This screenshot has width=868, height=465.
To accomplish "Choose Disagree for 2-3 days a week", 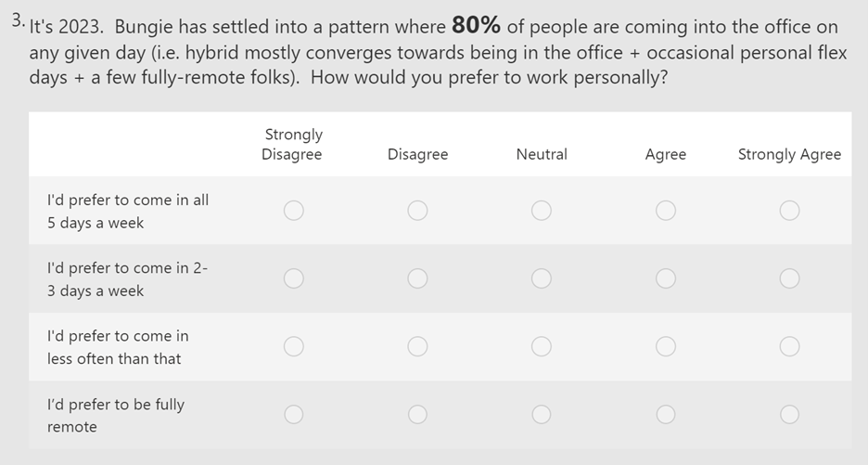I will pyautogui.click(x=417, y=278).
